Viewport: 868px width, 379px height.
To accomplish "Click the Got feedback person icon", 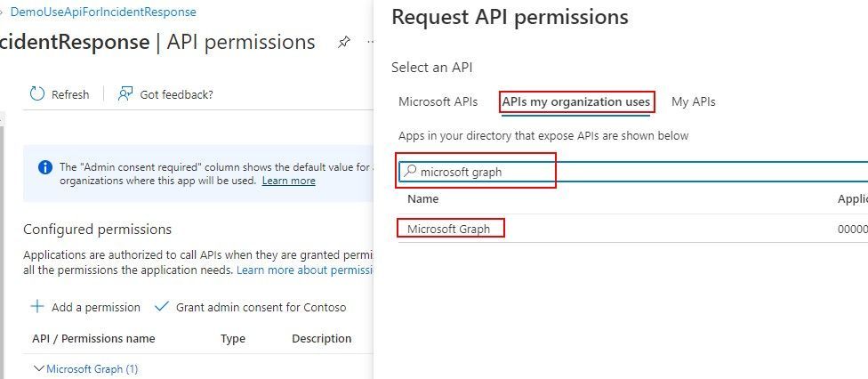I will (x=125, y=94).
